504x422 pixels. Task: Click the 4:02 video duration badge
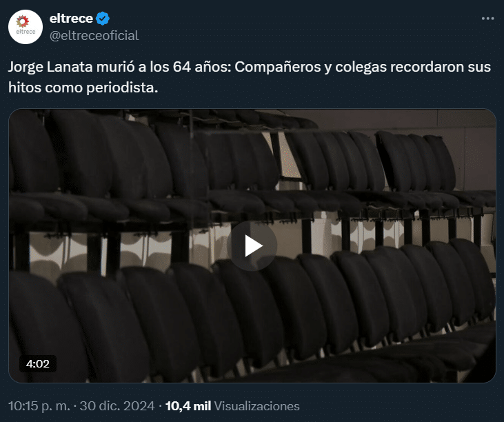tap(38, 363)
